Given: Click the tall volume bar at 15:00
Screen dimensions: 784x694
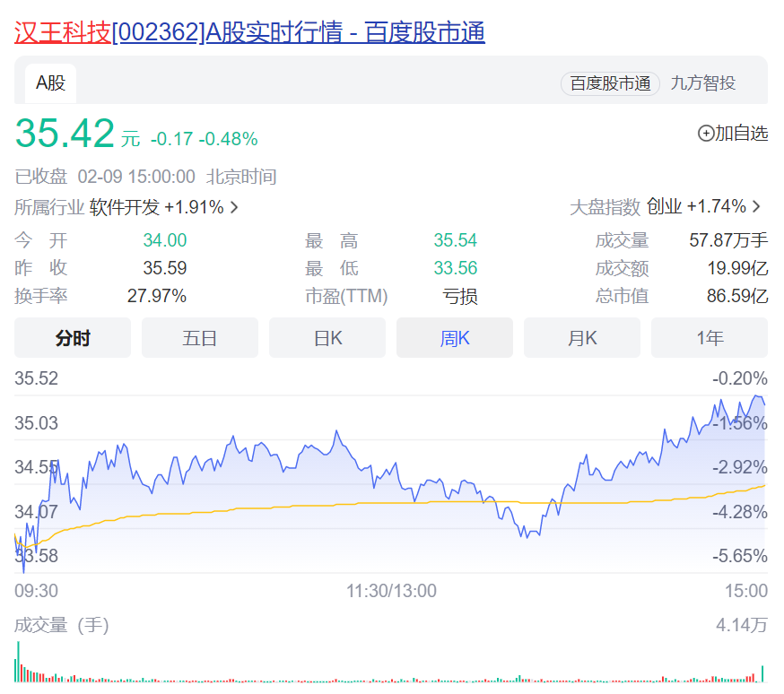Looking at the screenshot, I should 762,673.
